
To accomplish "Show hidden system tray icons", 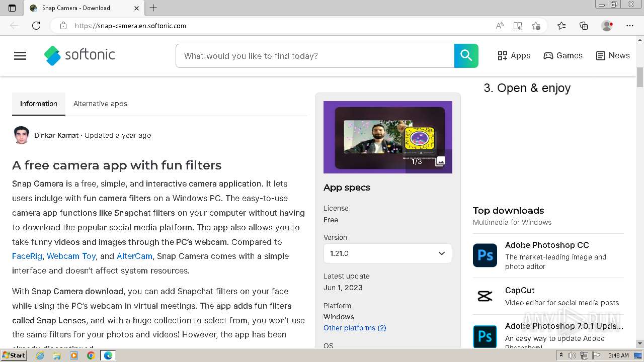I will point(562,355).
